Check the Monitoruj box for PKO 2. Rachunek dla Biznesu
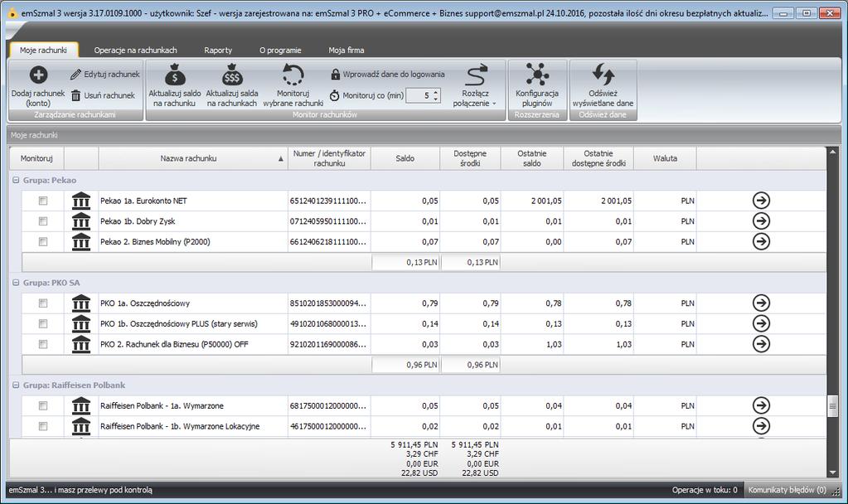 pyautogui.click(x=43, y=344)
